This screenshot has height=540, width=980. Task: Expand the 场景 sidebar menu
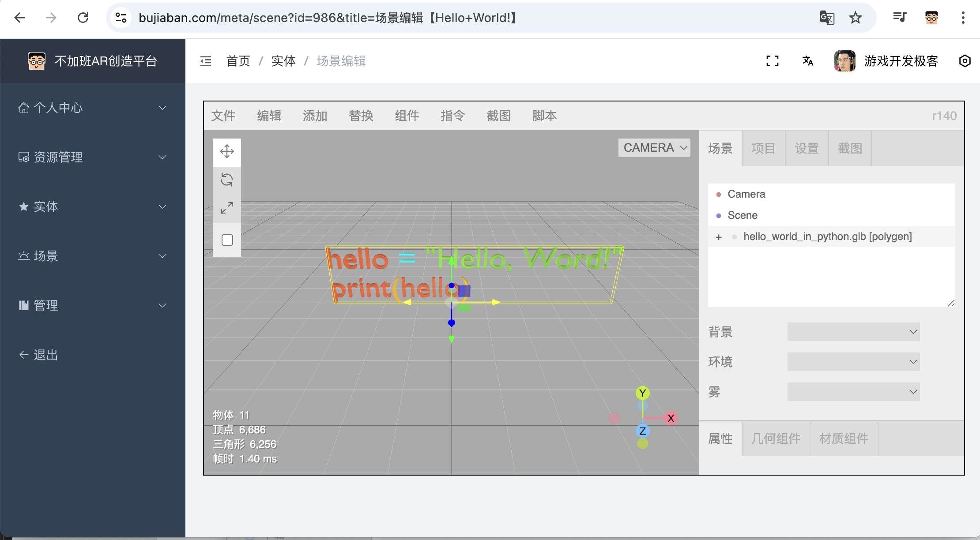[93, 256]
